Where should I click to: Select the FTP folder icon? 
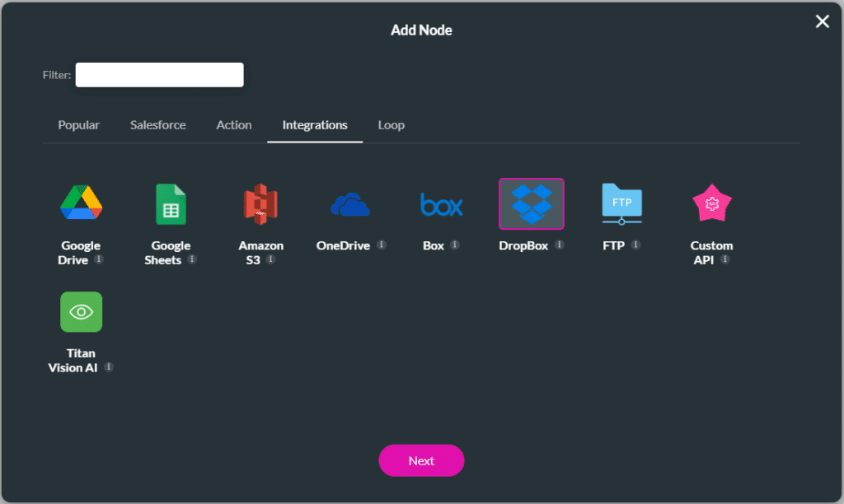[621, 203]
